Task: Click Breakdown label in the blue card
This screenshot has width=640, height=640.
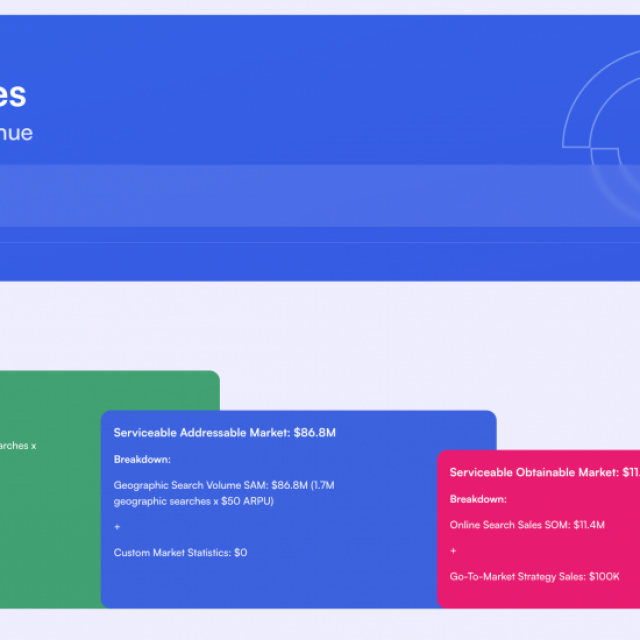Action: [142, 459]
